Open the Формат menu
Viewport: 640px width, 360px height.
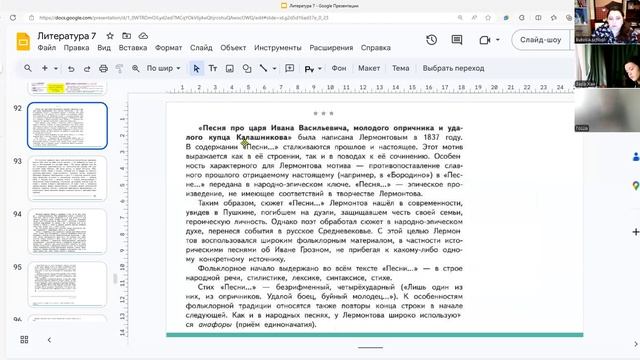(x=169, y=48)
